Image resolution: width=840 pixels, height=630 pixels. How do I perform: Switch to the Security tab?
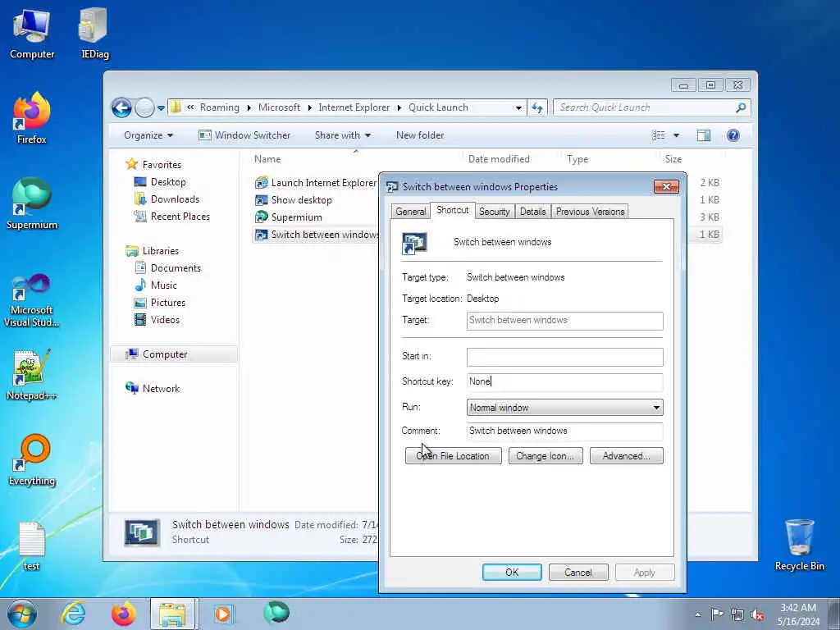pyautogui.click(x=494, y=212)
